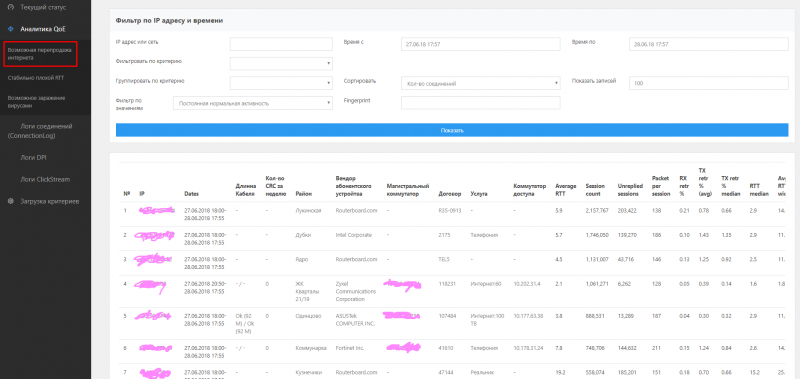Click access switch 10.178.31.24
The image size is (800, 379).
tap(528, 348)
